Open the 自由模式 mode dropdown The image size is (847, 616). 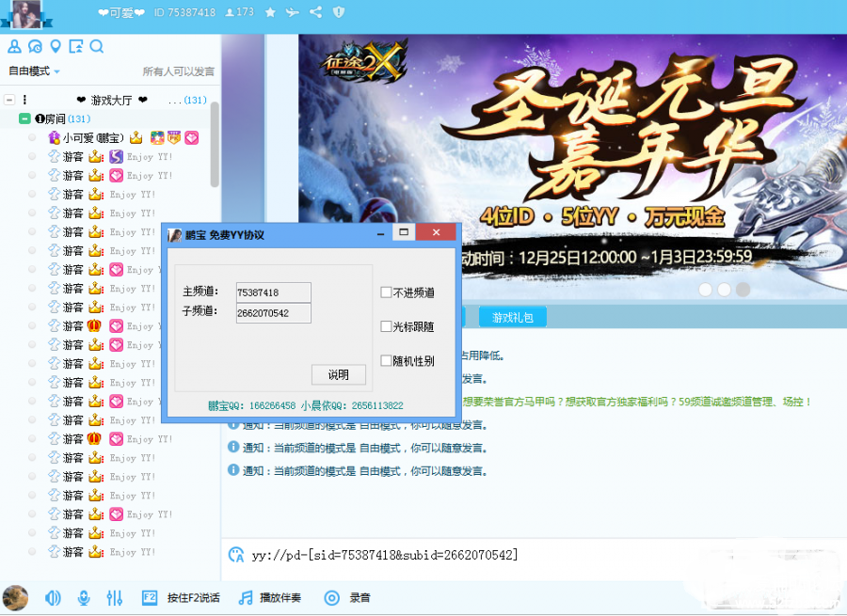point(34,71)
